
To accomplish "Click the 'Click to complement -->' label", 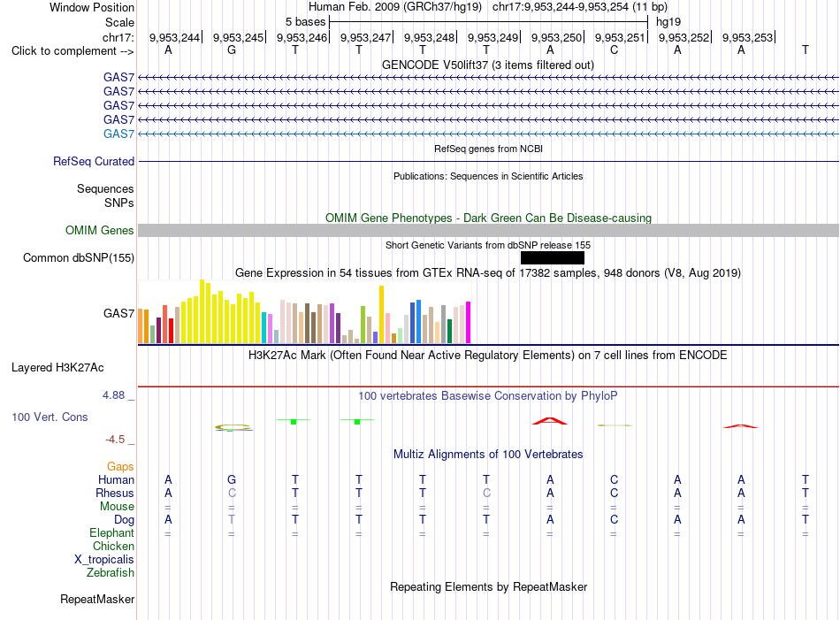I will pyautogui.click(x=73, y=51).
